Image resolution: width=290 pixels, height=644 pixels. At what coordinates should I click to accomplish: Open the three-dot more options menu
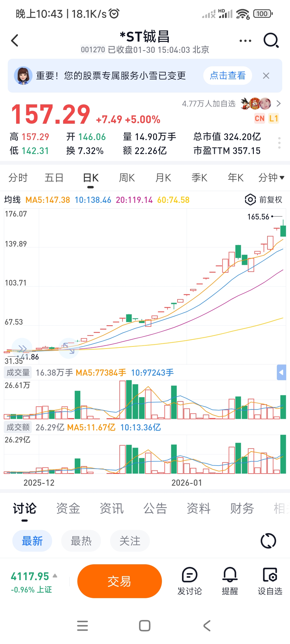[245, 41]
